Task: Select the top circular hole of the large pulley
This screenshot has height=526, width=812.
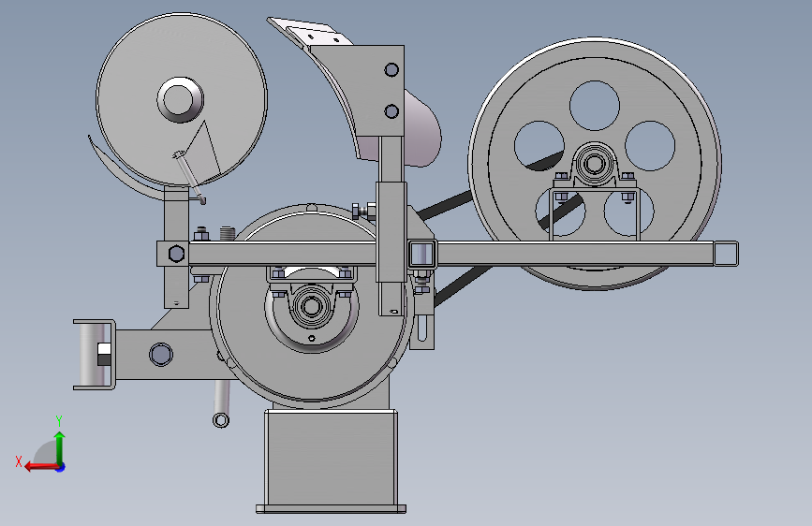Action: point(595,106)
